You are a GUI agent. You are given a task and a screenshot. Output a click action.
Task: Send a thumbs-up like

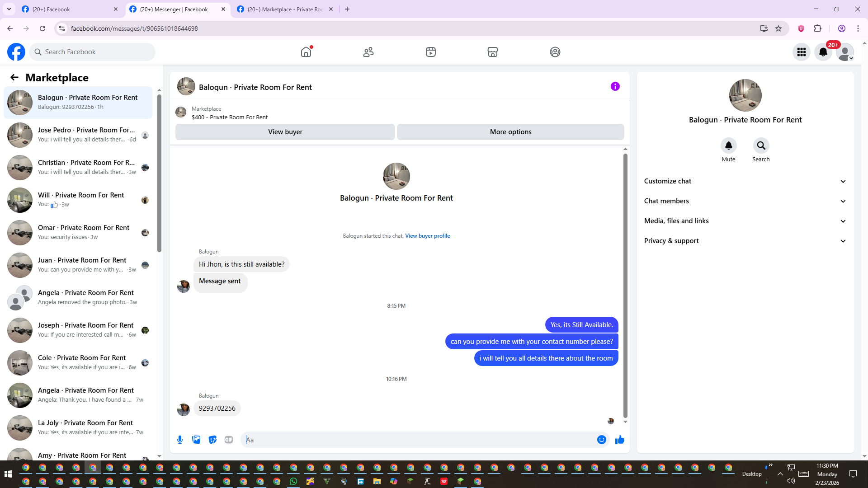[x=619, y=440]
